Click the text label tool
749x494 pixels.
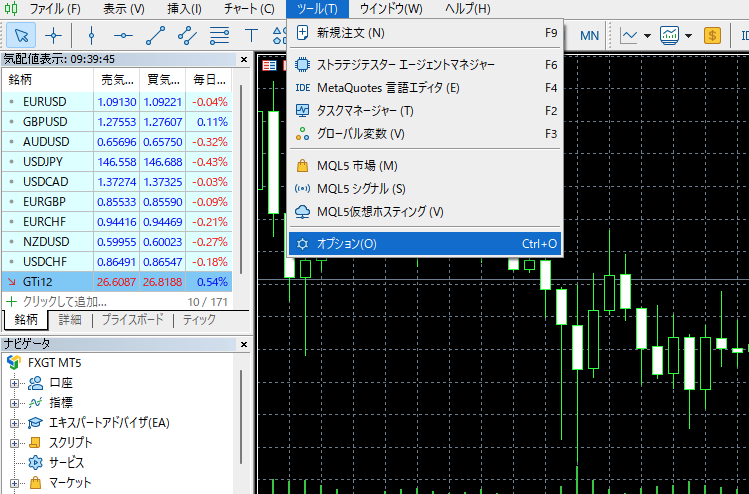250,36
